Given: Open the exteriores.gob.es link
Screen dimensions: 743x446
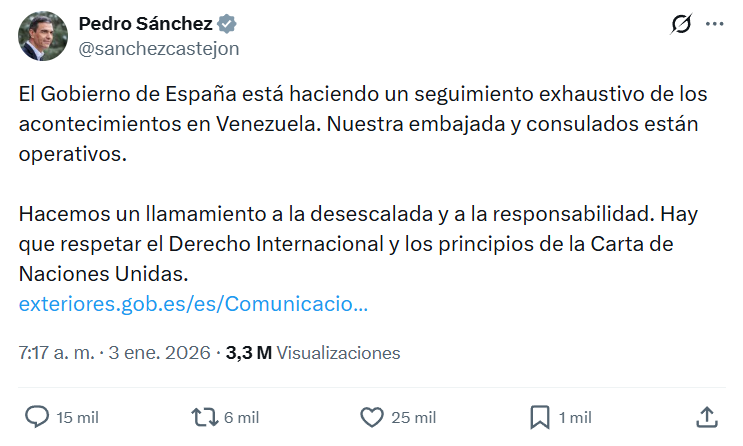Looking at the screenshot, I should click(193, 304).
